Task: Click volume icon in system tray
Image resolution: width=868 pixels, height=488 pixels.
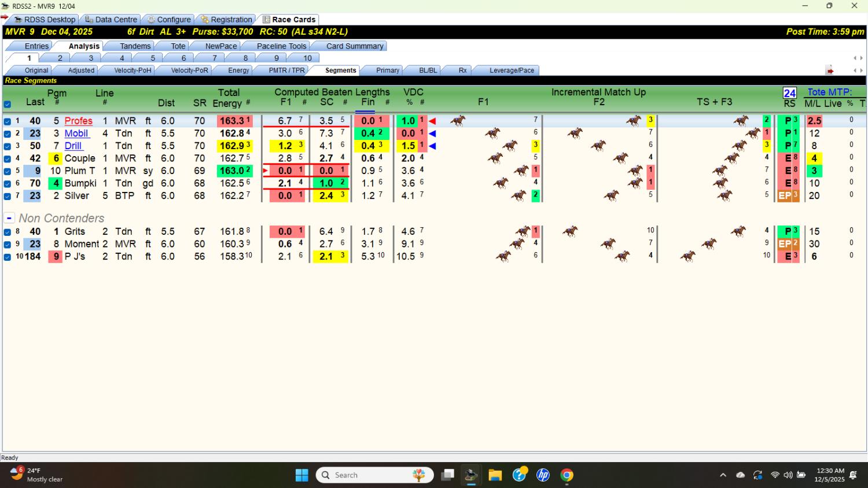Action: pyautogui.click(x=788, y=475)
